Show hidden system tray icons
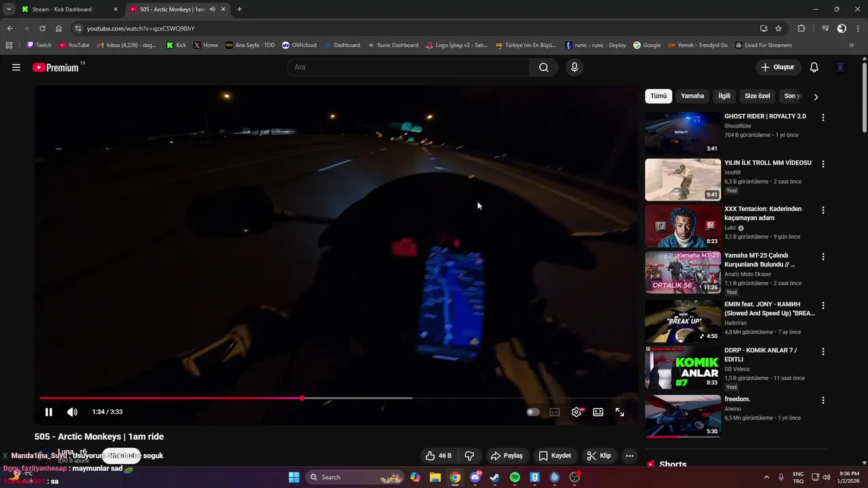The width and height of the screenshot is (868, 488). [x=767, y=477]
